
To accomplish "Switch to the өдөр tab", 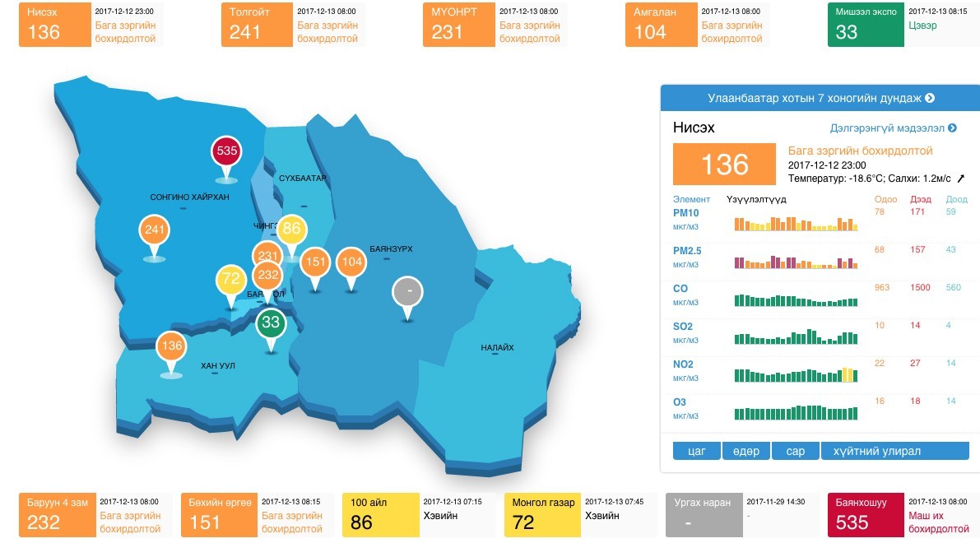I will (746, 451).
